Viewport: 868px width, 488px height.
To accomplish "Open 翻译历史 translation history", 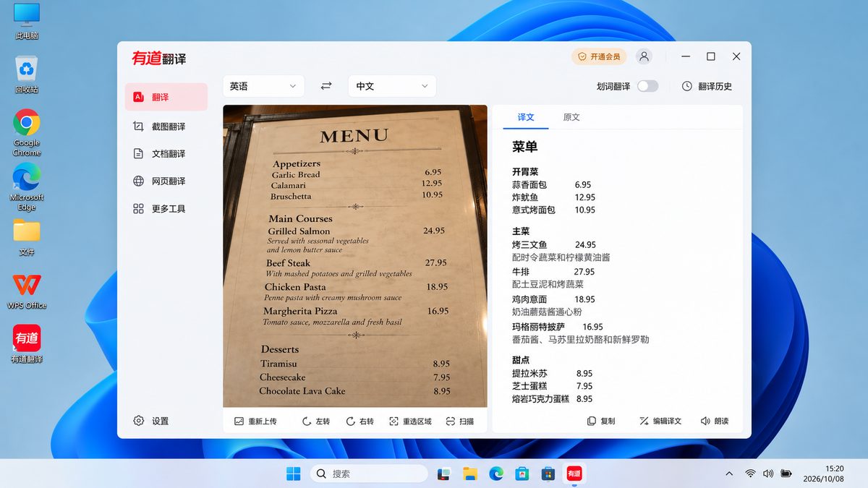I will coord(707,86).
